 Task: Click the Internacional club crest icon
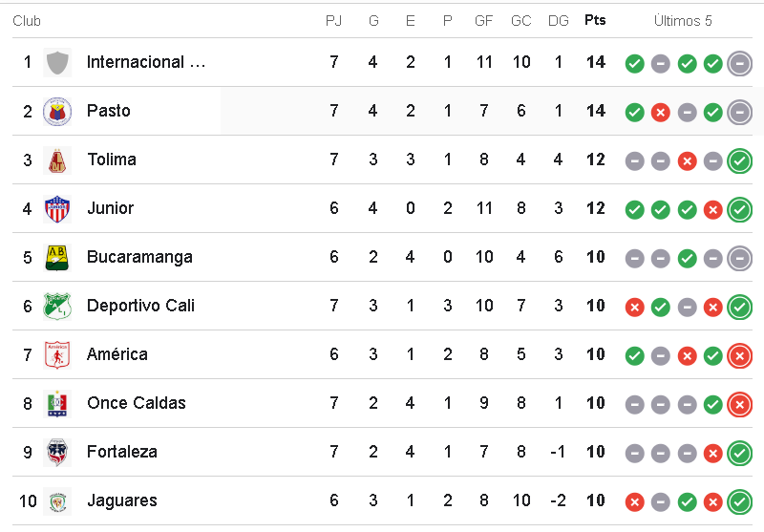[x=57, y=63]
